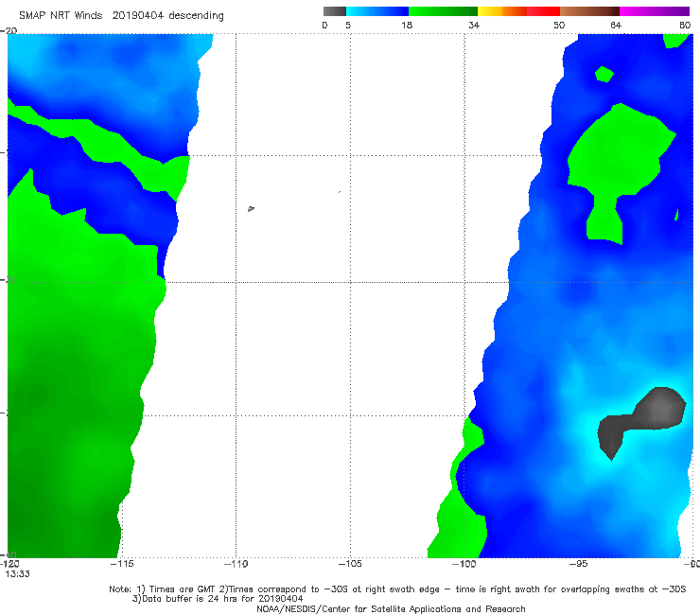Click the 50 value on color scale
Image resolution: width=700 pixels, height=615 pixels.
(559, 26)
